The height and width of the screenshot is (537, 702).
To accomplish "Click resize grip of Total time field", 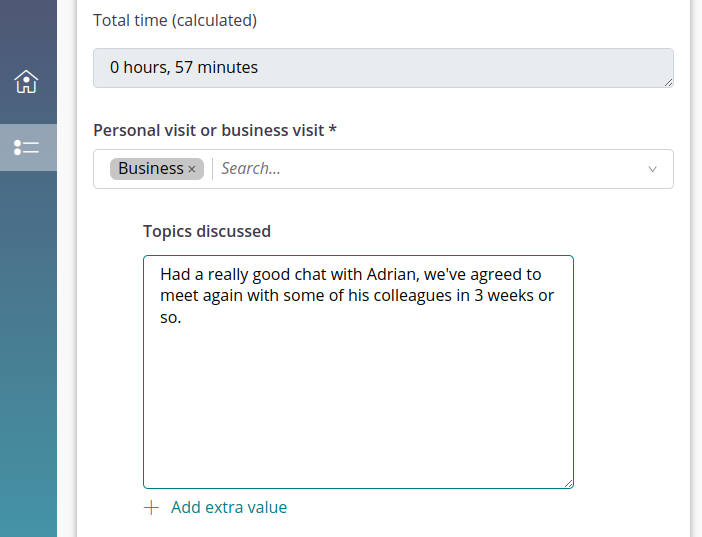I will pos(667,81).
